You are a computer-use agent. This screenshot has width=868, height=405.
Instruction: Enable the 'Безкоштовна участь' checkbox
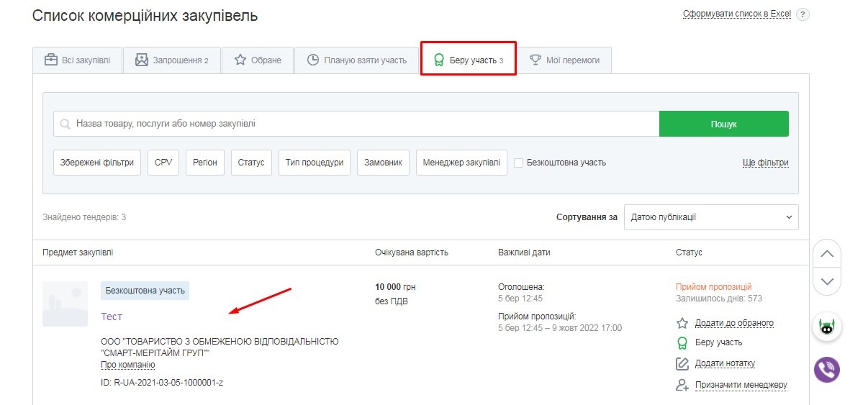[x=518, y=163]
